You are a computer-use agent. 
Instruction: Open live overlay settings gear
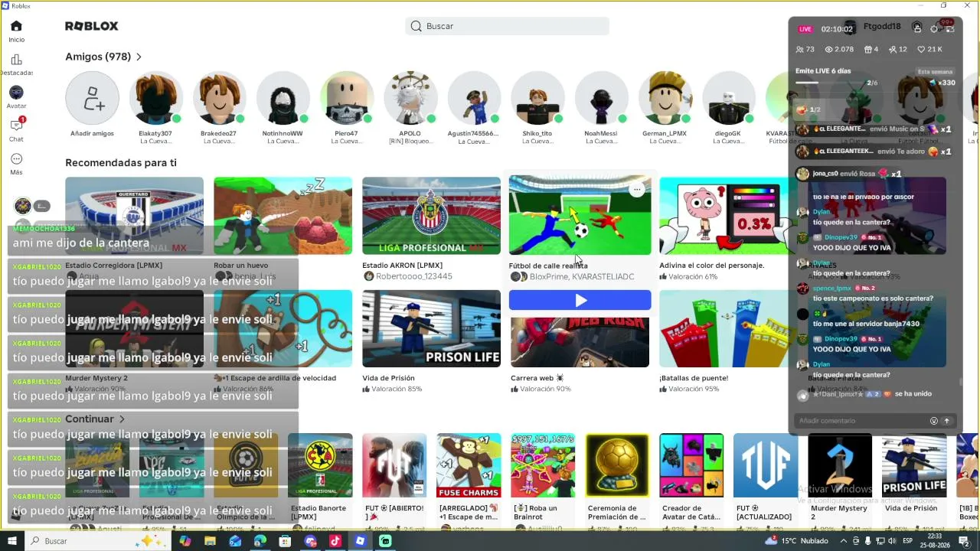tap(934, 29)
